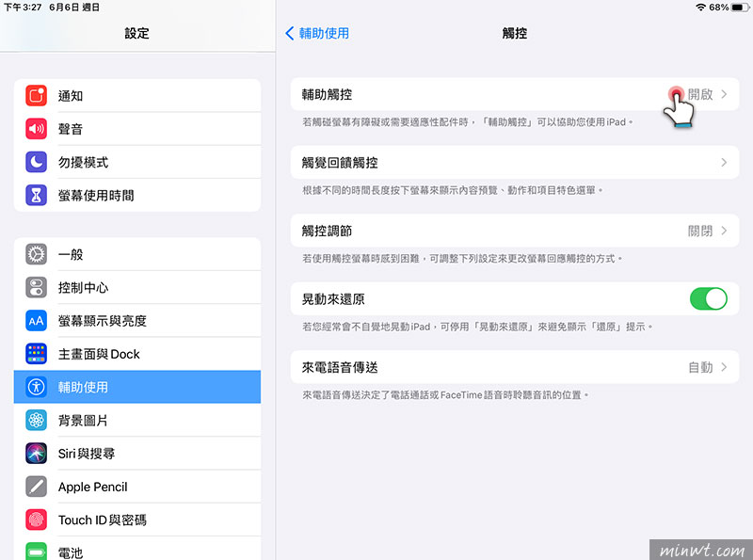Tap the Control Center (控制中心) switches icon

pos(36,287)
